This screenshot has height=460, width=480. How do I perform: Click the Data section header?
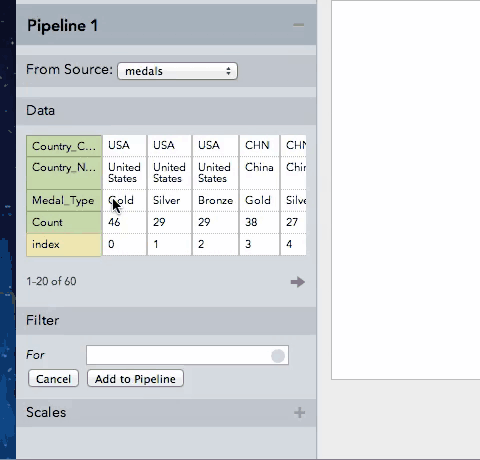pyautogui.click(x=166, y=111)
